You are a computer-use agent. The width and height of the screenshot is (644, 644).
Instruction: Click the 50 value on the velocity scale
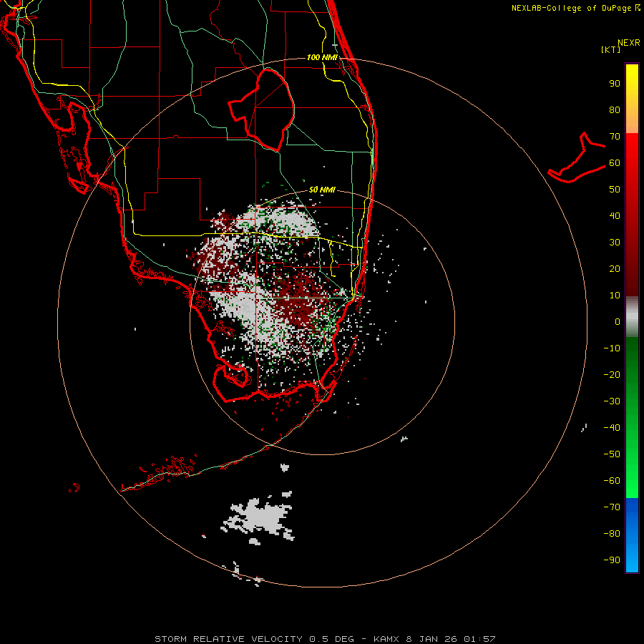615,190
